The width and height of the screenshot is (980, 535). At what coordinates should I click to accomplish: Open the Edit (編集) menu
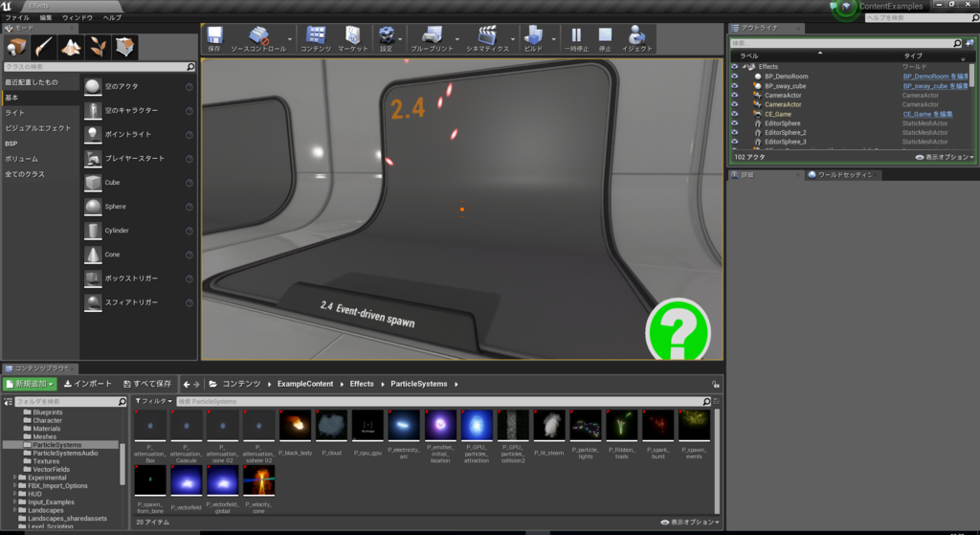pos(46,17)
